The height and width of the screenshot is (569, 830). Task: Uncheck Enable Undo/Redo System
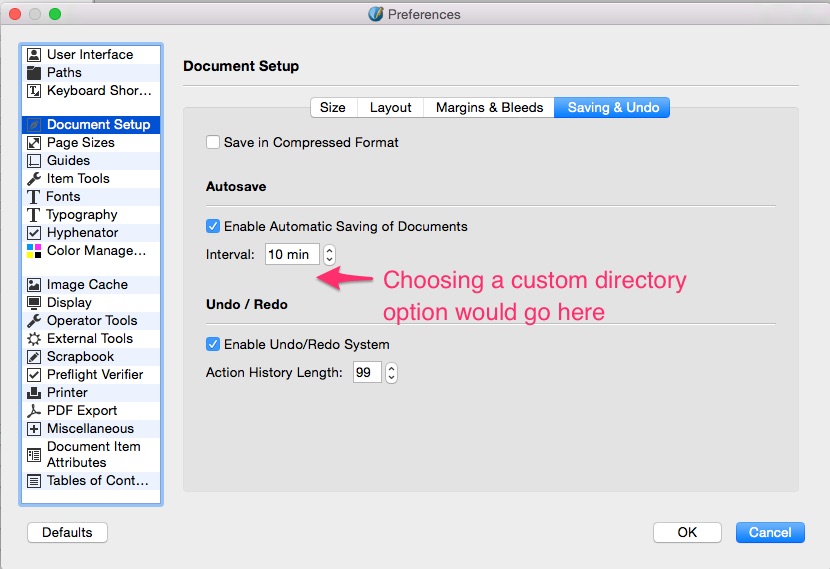213,345
